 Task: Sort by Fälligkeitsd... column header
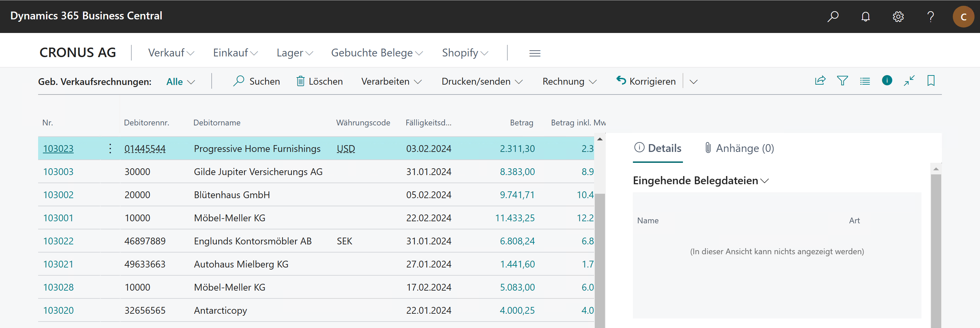point(428,123)
